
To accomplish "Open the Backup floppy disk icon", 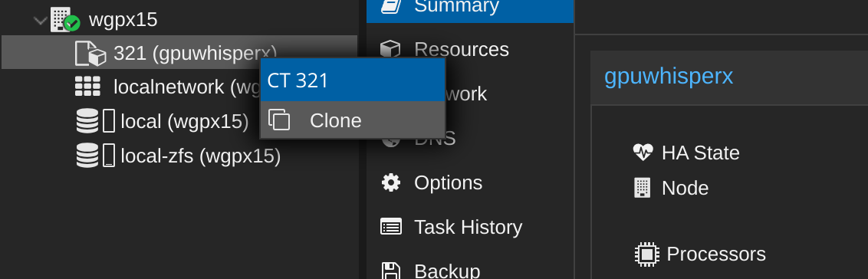I will coord(391,271).
